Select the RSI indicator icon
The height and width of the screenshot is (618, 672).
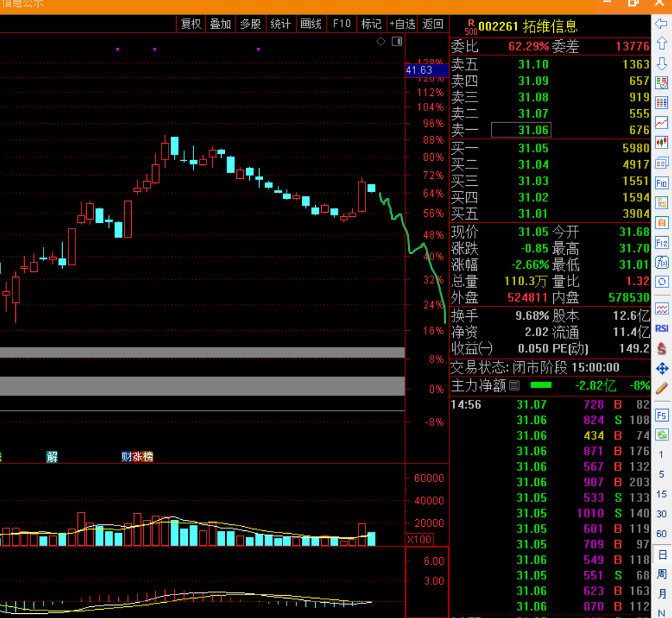pos(661,328)
